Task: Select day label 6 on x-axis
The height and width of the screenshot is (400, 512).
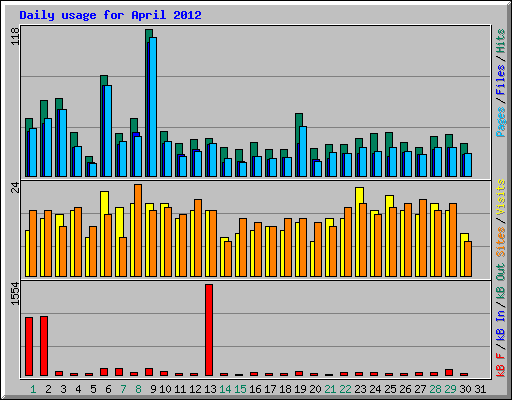Action: tap(108, 389)
